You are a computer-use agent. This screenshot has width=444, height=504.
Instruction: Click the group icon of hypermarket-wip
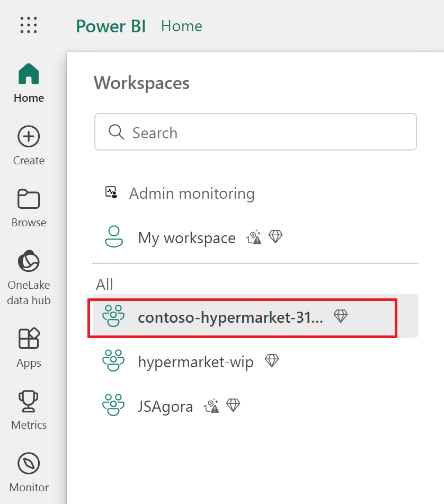pos(113,360)
